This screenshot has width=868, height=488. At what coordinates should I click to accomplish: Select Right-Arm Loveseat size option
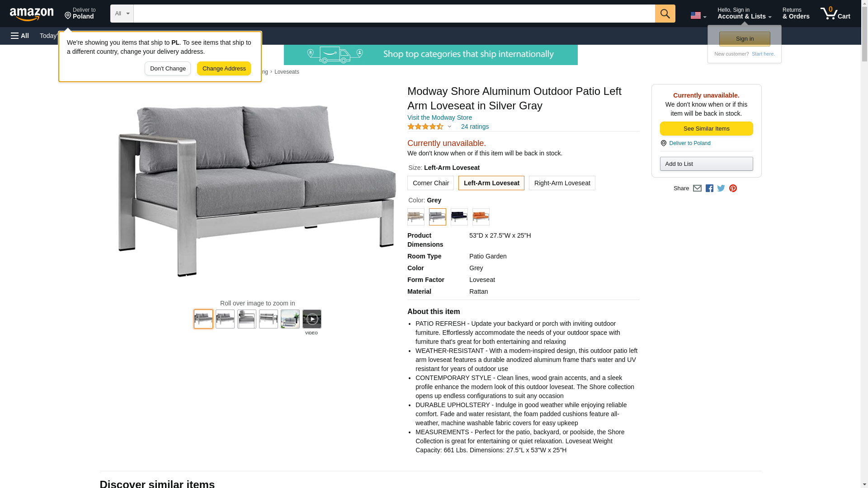pyautogui.click(x=562, y=183)
